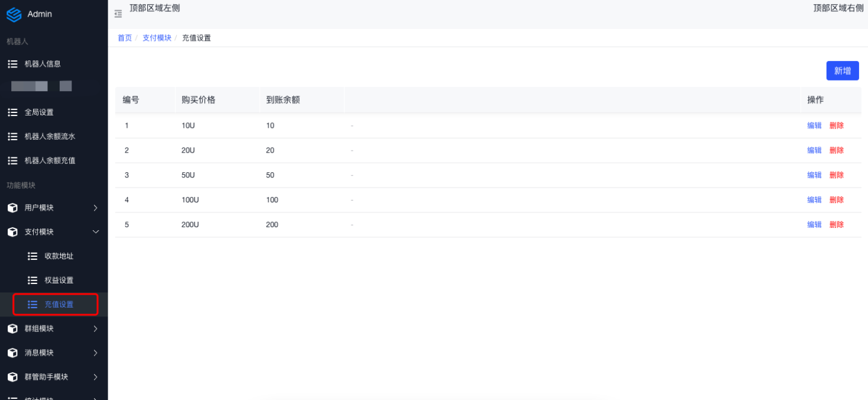Click the 购买价格 column header
This screenshot has height=400, width=868.
point(199,100)
